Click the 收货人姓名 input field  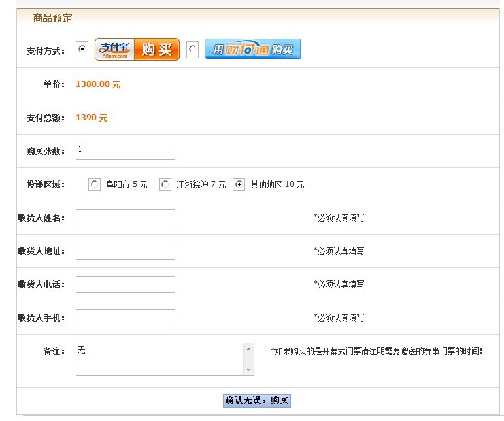pyautogui.click(x=126, y=218)
